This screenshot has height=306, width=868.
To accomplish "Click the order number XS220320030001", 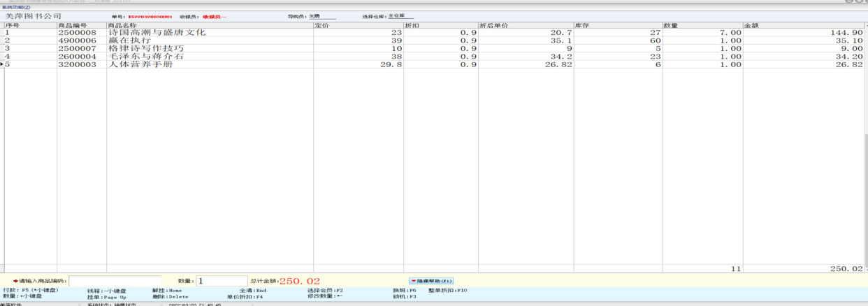I will point(150,16).
